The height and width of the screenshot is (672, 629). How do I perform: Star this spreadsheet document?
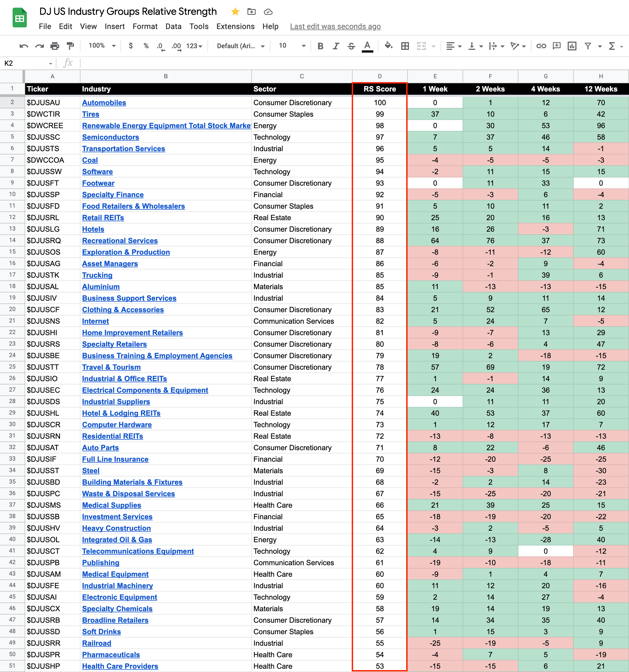pos(235,12)
